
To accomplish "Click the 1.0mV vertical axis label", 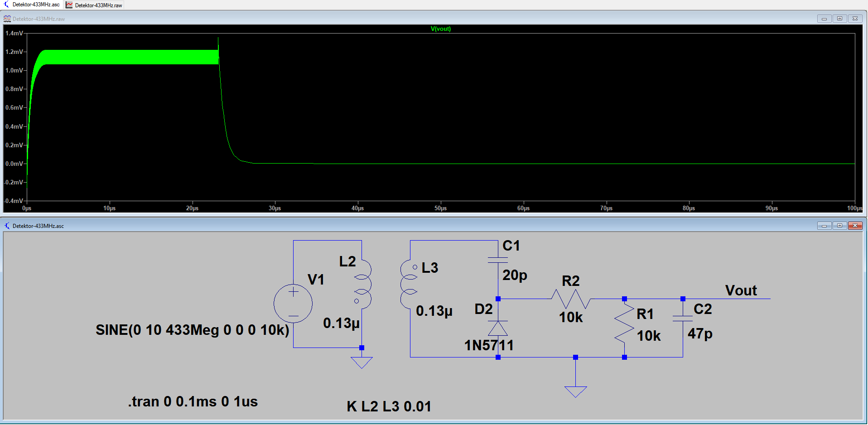I will click(14, 70).
